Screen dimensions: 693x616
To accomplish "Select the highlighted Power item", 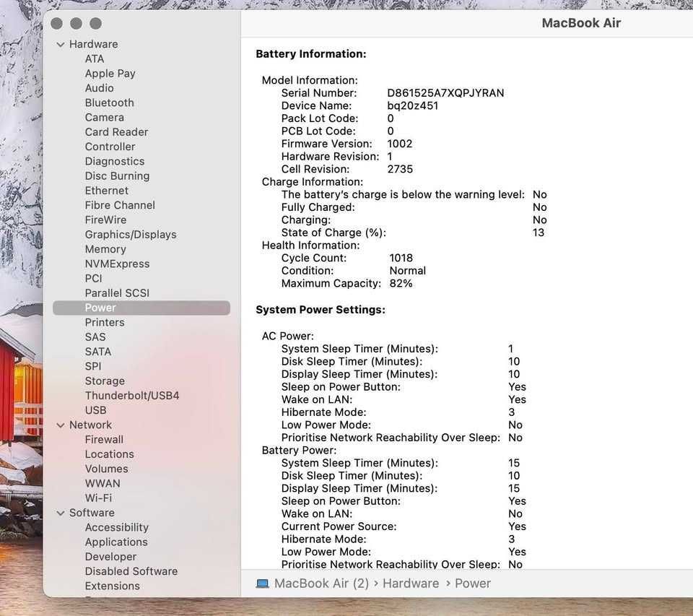I will click(141, 308).
